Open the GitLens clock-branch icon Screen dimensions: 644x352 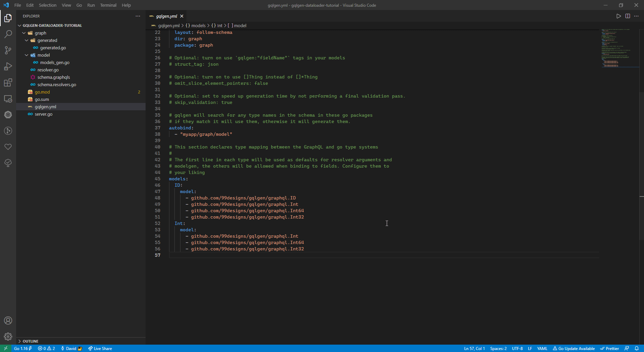8,131
